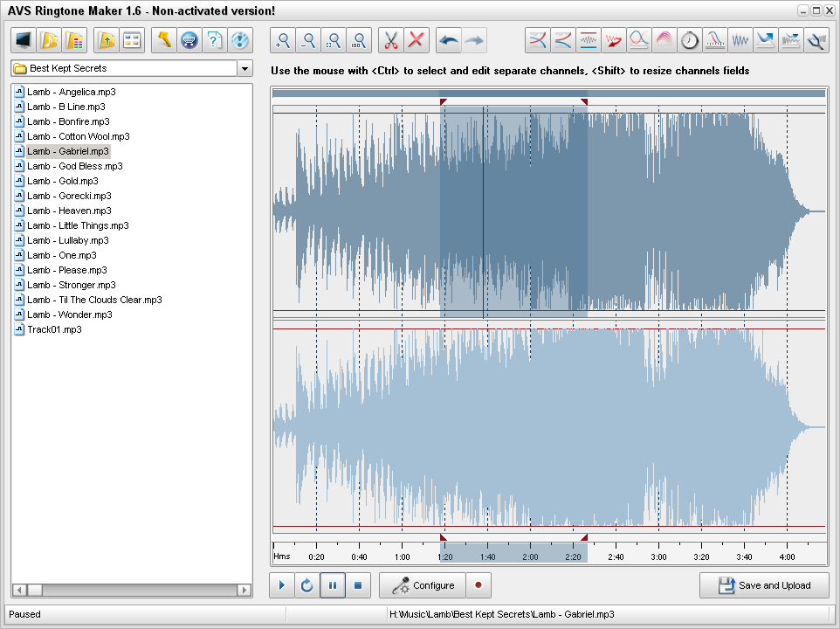Click the folder icon with colored equalizer bars
This screenshot has width=840, height=629.
75,40
